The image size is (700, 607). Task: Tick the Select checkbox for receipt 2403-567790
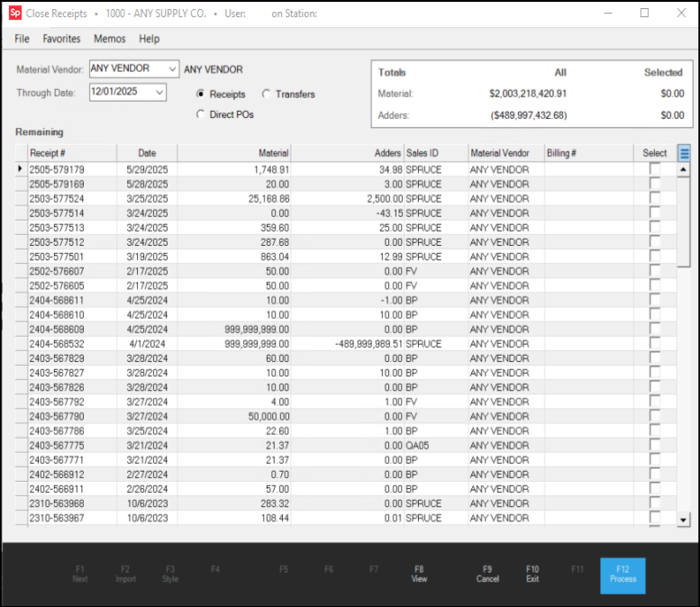pos(654,416)
